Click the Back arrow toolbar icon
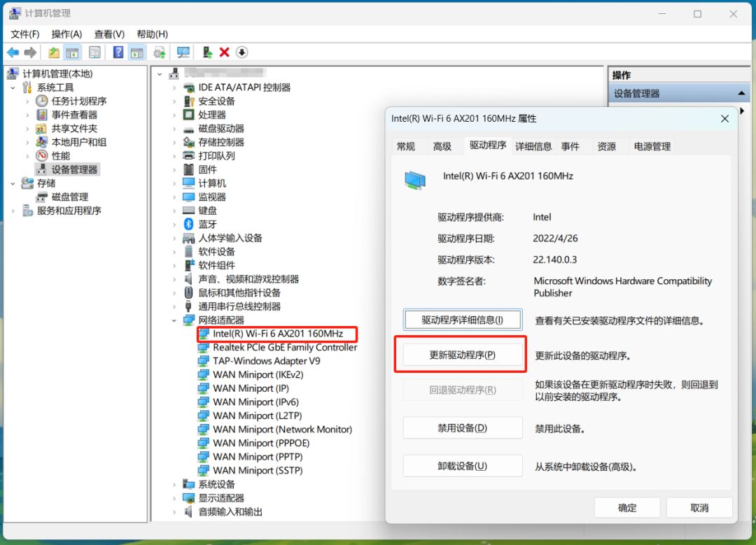Screen dimensions: 756x545 click(13, 52)
